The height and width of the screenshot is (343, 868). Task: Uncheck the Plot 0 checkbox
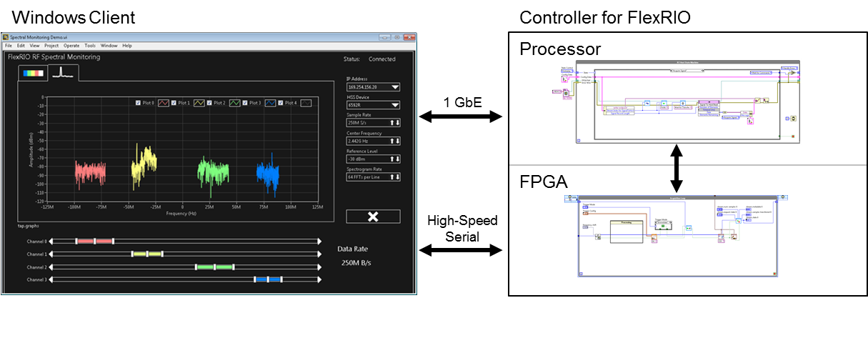[139, 103]
